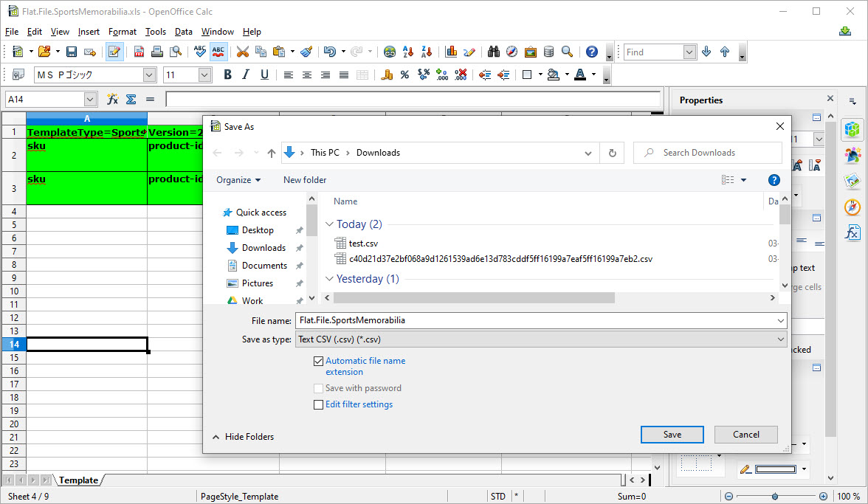Toggle AutoSpellcheck icon

pos(218,52)
